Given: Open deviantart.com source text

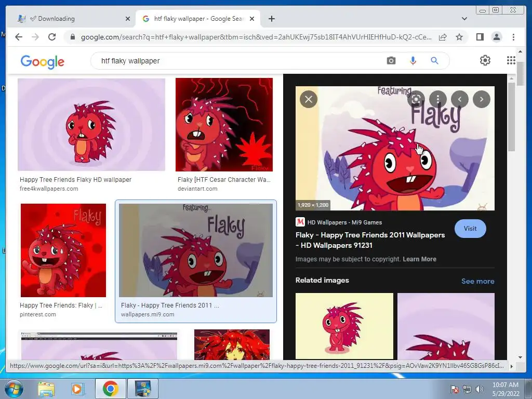Looking at the screenshot, I should [x=197, y=189].
